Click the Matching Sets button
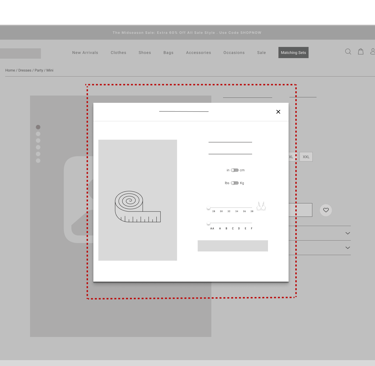Viewport: 375px width, 366px height. pyautogui.click(x=293, y=52)
